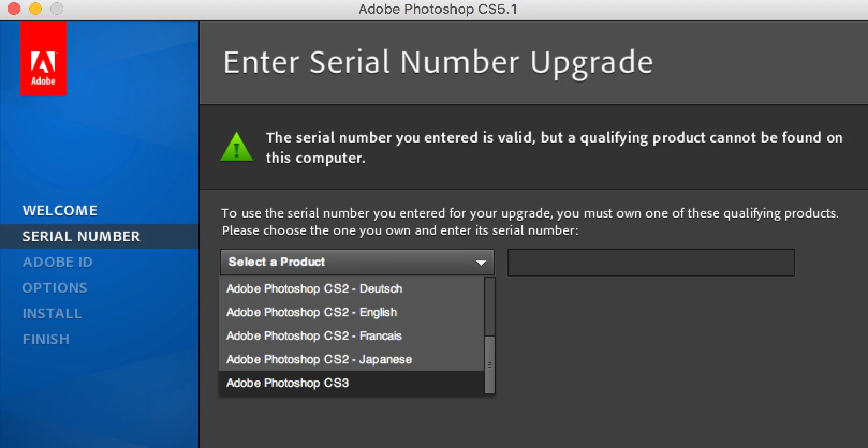Click the Options step in sidebar
The image size is (868, 448).
(55, 288)
